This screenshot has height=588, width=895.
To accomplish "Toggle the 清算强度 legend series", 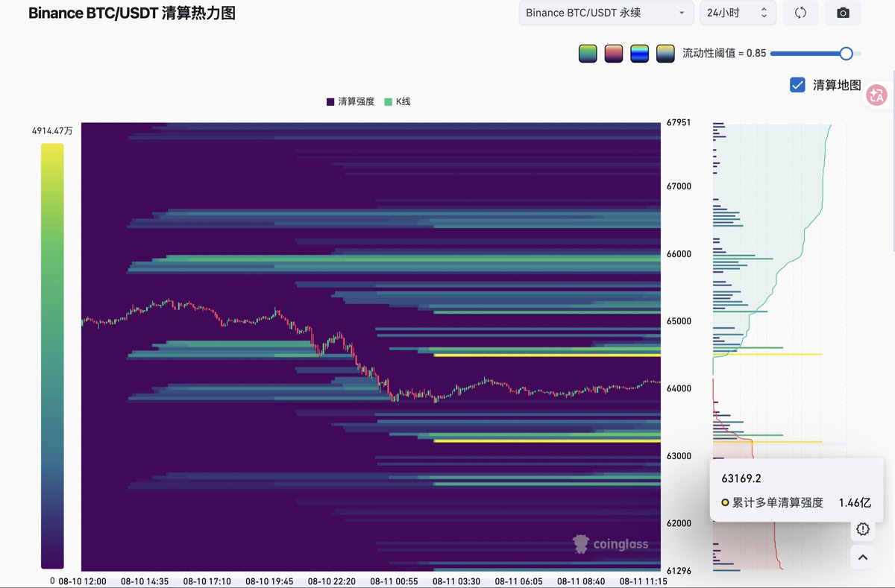I will pyautogui.click(x=351, y=101).
